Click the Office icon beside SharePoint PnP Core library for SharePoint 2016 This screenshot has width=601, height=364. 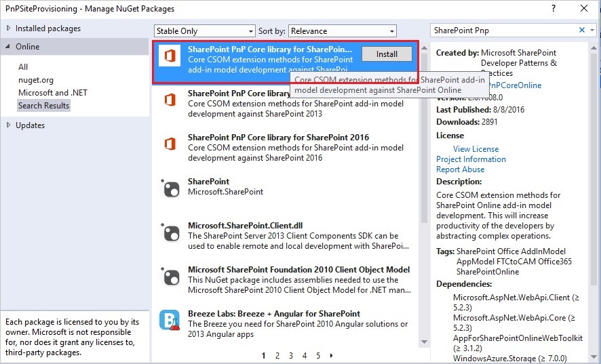click(170, 144)
